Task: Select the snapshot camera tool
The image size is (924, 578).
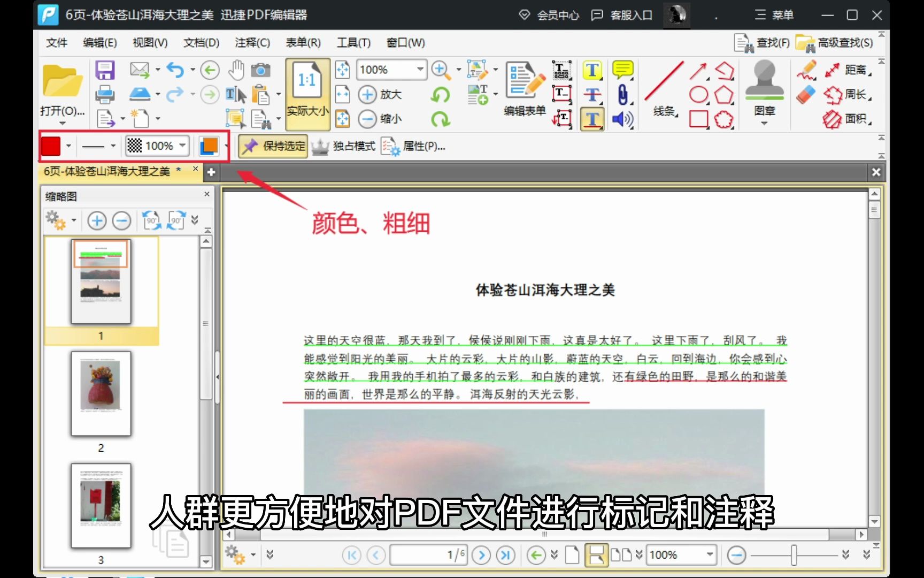Action: 259,70
